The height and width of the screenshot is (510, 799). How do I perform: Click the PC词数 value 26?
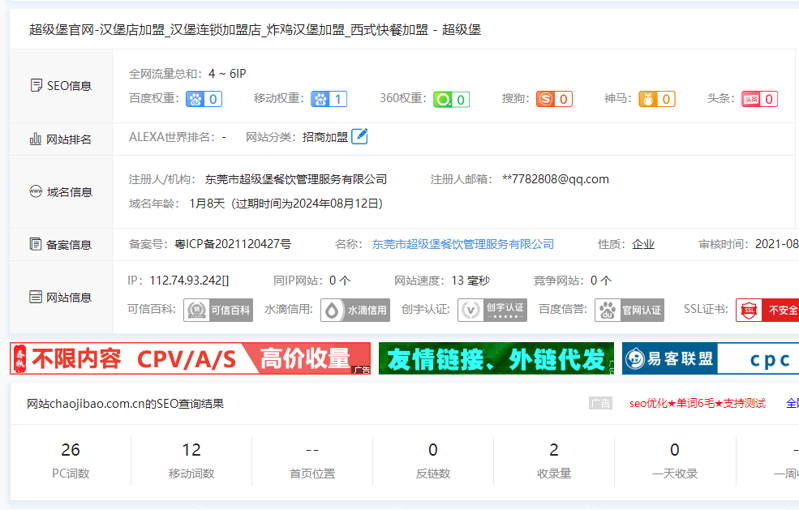tap(70, 450)
